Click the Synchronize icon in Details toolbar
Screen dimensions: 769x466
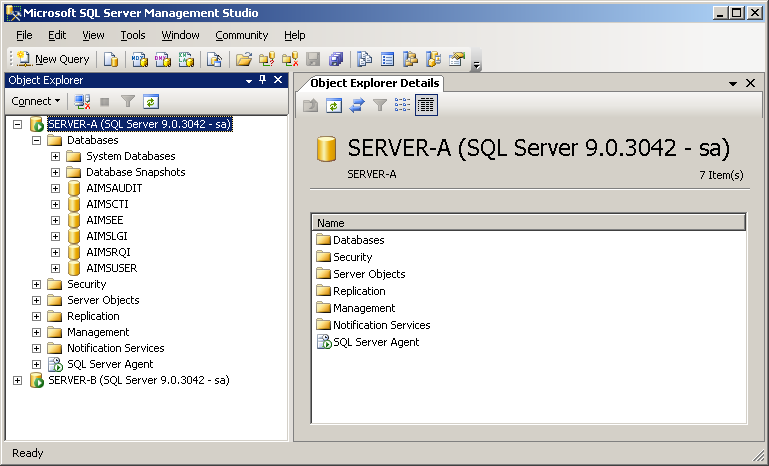[356, 105]
